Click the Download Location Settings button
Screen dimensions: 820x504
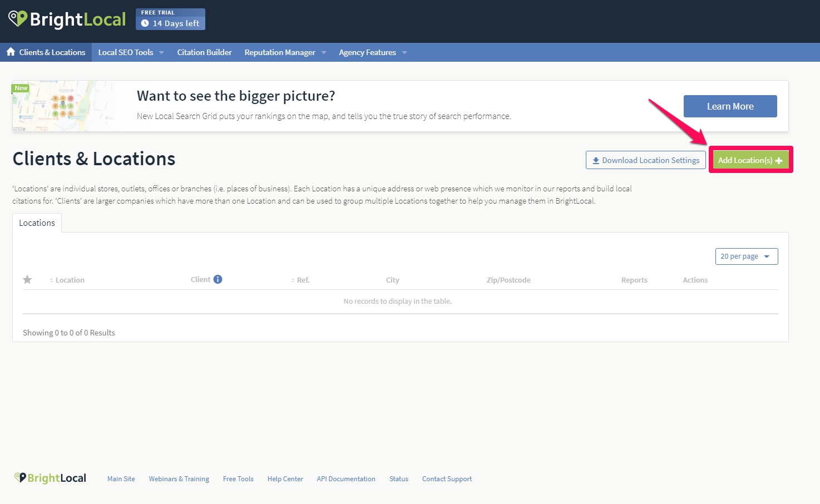[x=645, y=160]
